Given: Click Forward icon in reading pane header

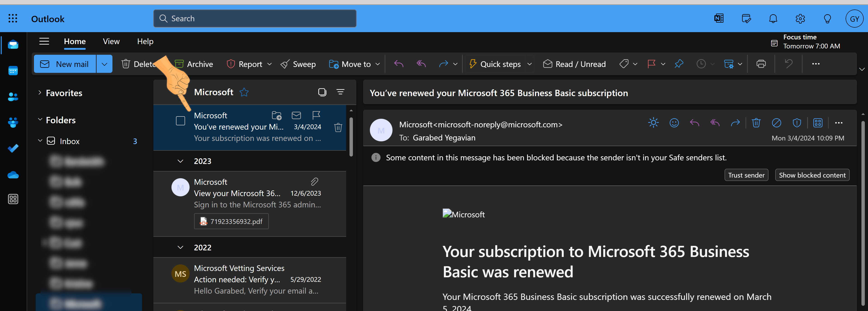Looking at the screenshot, I should [x=735, y=123].
